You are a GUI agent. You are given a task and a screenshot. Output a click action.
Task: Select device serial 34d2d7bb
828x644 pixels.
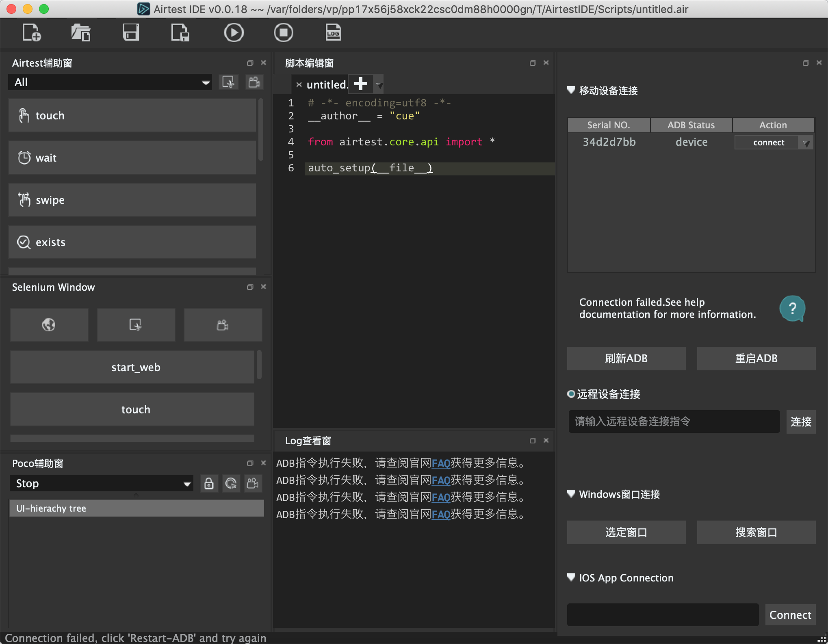click(609, 142)
